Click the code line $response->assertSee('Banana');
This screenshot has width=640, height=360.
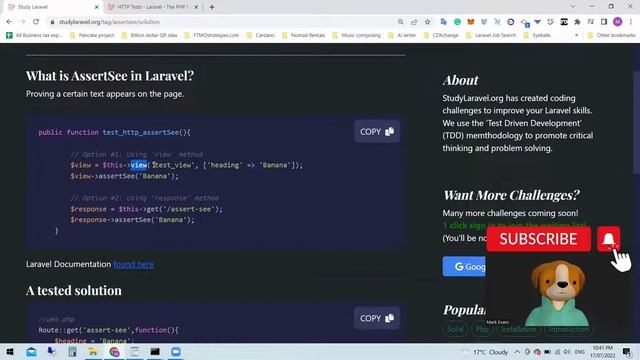click(x=132, y=220)
